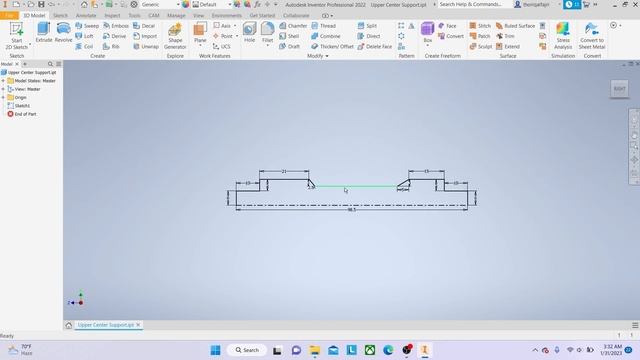Expand the Origin folder node
This screenshot has height=360, width=640.
tap(3, 98)
